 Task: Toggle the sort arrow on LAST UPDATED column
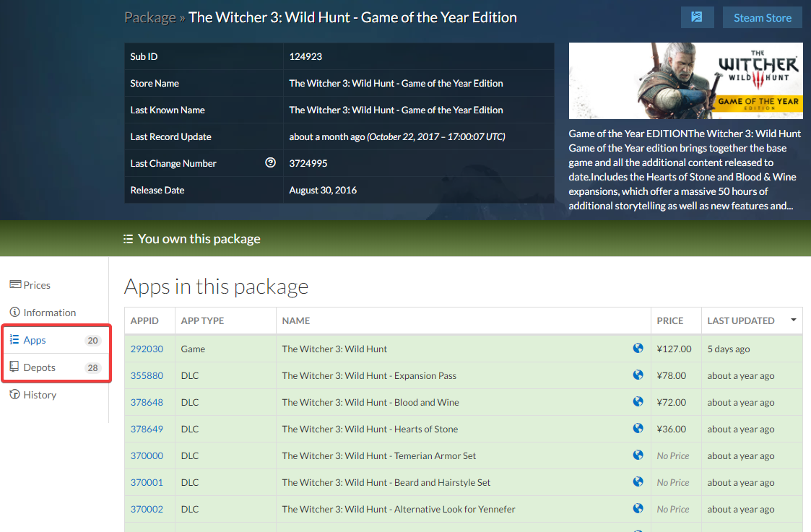(x=794, y=320)
